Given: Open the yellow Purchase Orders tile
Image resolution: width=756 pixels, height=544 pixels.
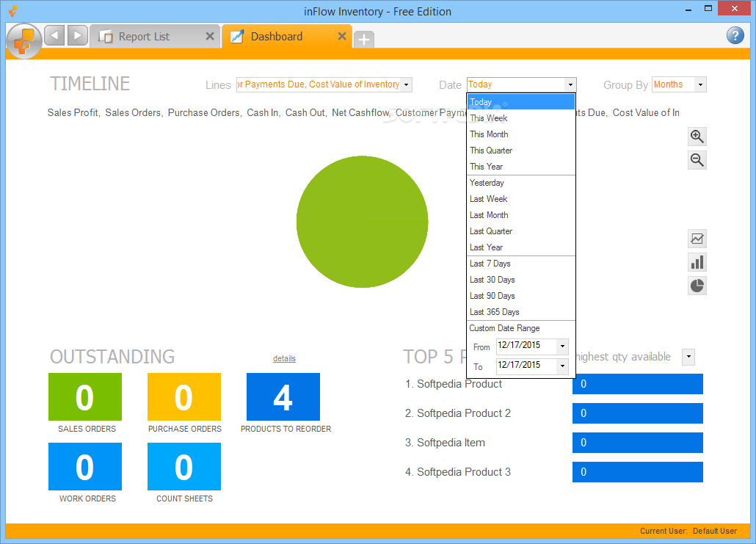Looking at the screenshot, I should (184, 397).
